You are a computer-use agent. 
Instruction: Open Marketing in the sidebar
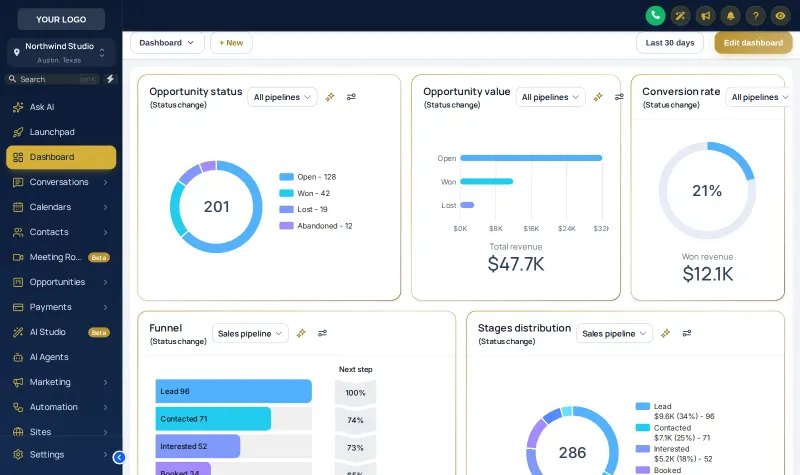click(61, 382)
